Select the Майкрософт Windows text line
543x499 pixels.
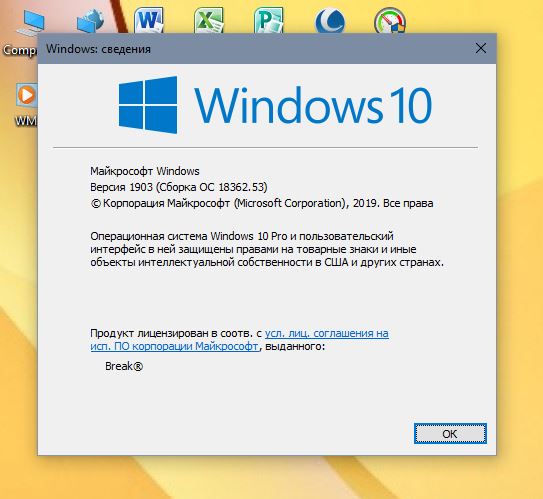(145, 171)
